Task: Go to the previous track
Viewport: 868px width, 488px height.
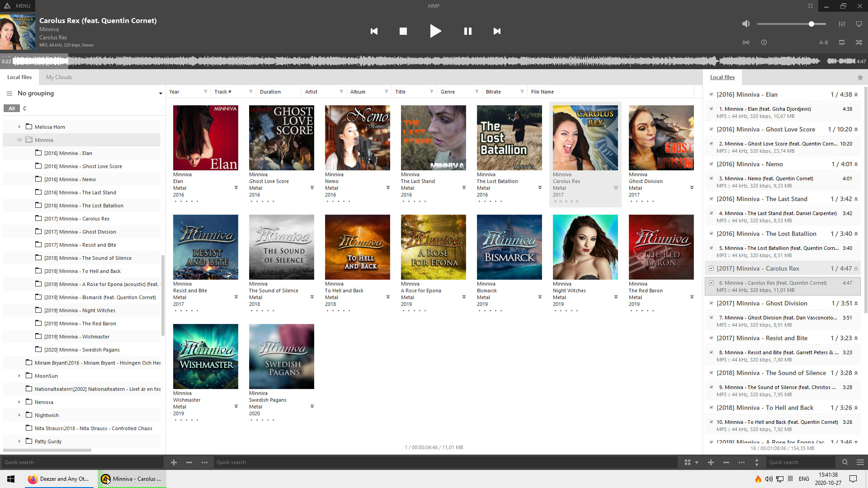Action: (x=374, y=31)
